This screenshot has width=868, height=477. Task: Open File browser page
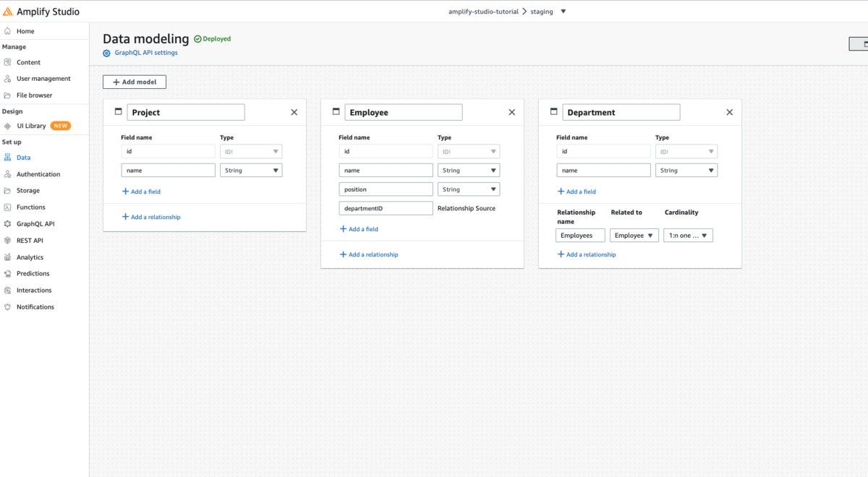pyautogui.click(x=35, y=95)
